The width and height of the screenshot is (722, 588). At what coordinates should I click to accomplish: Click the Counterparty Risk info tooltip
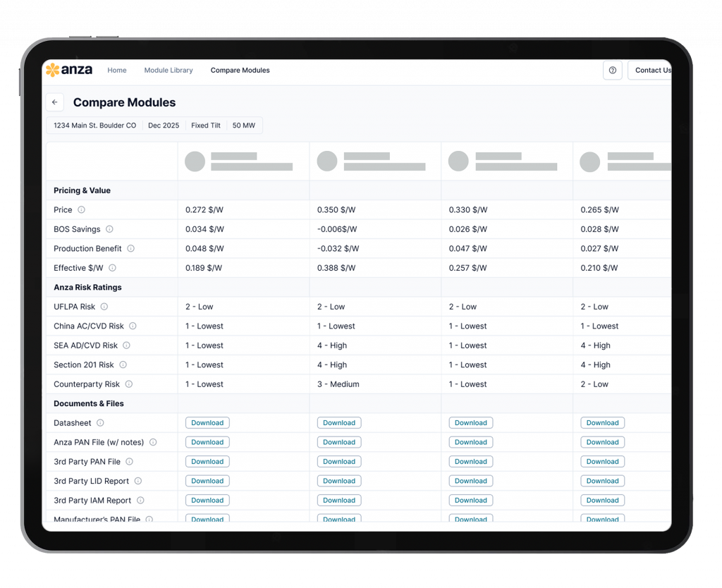(128, 384)
